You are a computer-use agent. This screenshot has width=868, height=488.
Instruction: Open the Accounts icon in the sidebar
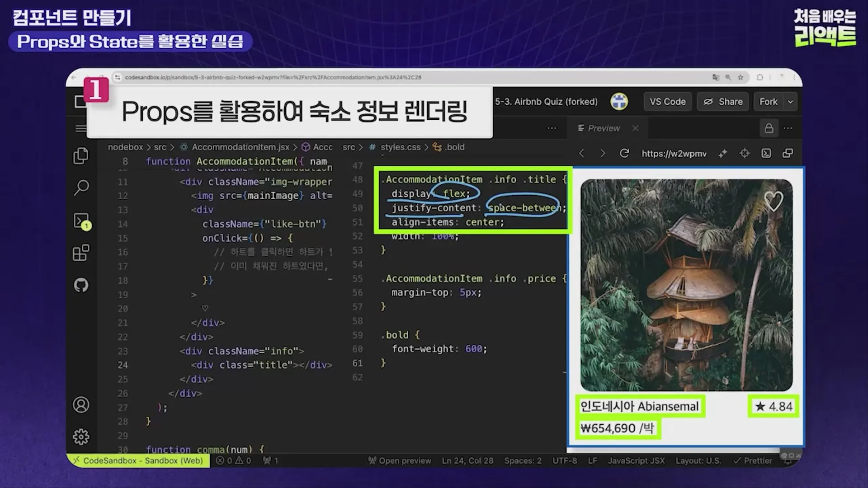81,405
